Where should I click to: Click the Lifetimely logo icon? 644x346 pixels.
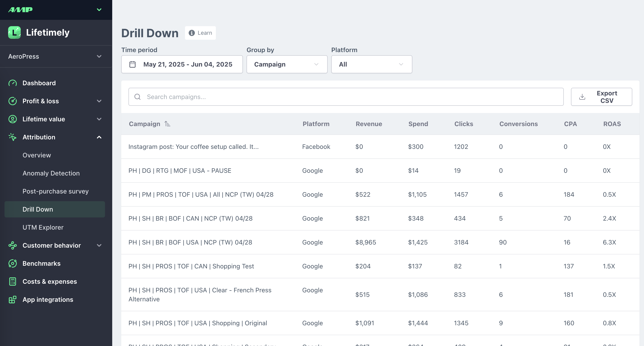(14, 32)
